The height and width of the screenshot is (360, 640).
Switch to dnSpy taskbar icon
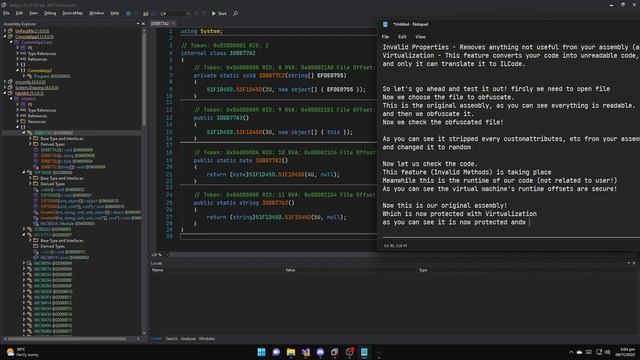[x=335, y=352]
